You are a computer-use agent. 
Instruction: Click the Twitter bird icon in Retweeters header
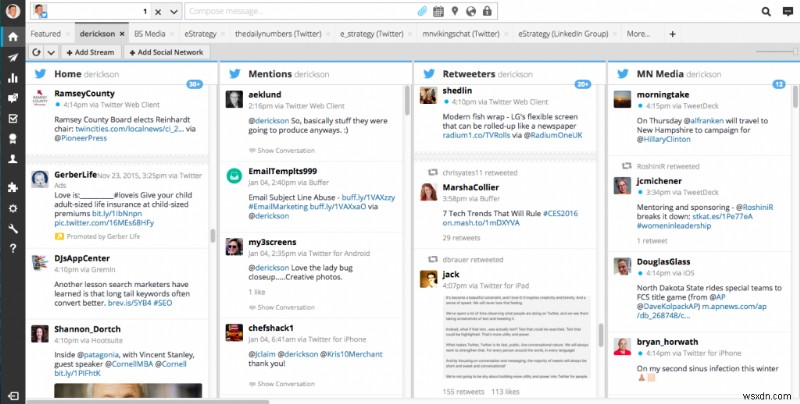coord(429,74)
